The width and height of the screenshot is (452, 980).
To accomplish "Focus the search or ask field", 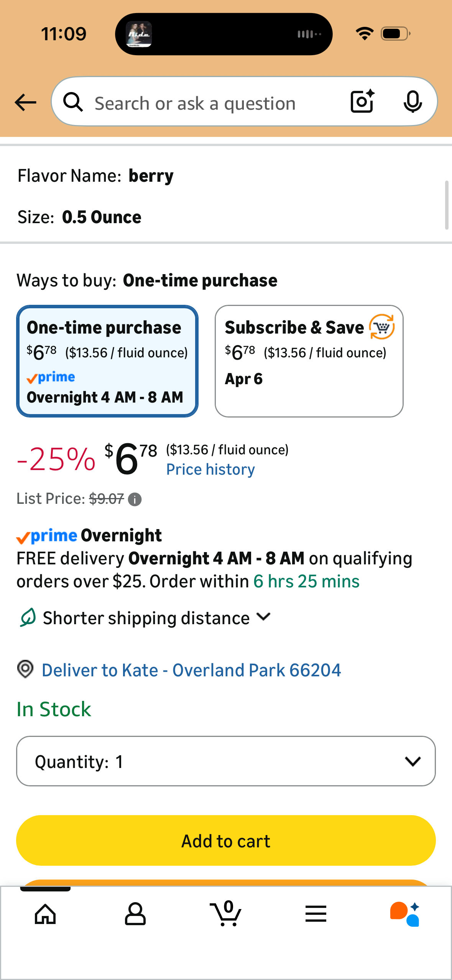I will (x=207, y=104).
